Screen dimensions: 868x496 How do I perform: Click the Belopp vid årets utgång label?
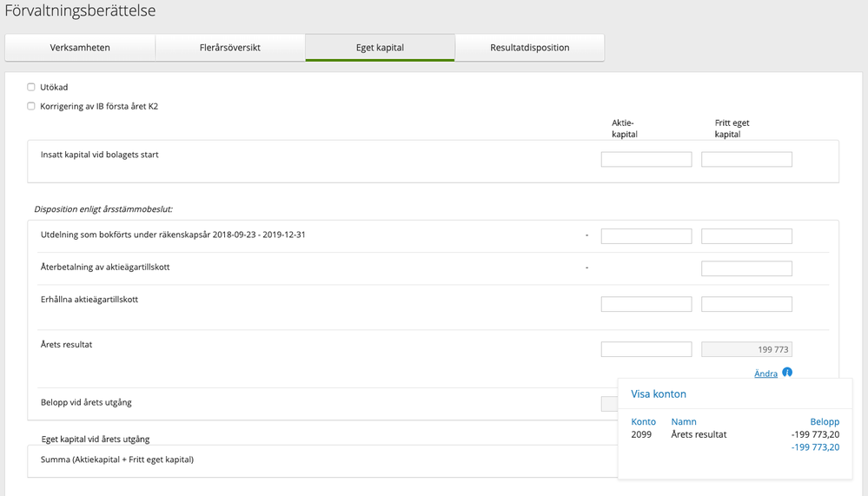pos(86,402)
